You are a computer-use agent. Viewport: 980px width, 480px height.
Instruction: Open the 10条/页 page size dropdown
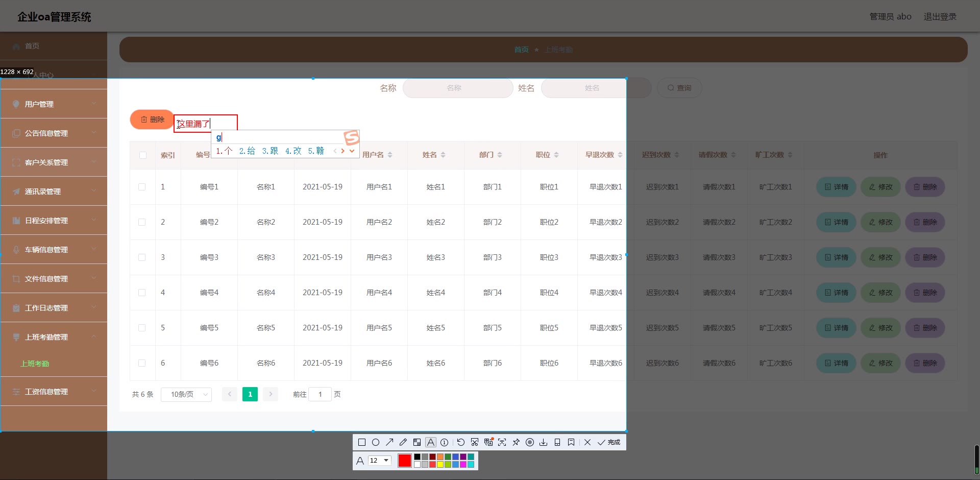click(186, 394)
